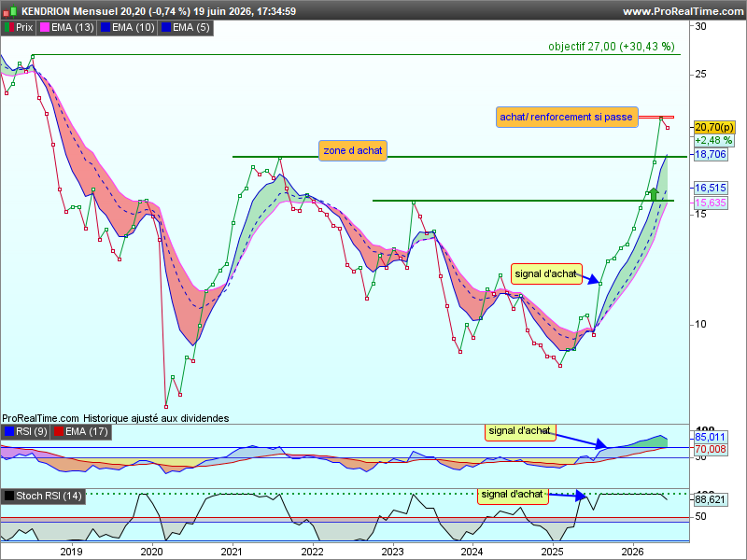
Task: Click the 'zone d achat' annotation label
Action: 353,150
